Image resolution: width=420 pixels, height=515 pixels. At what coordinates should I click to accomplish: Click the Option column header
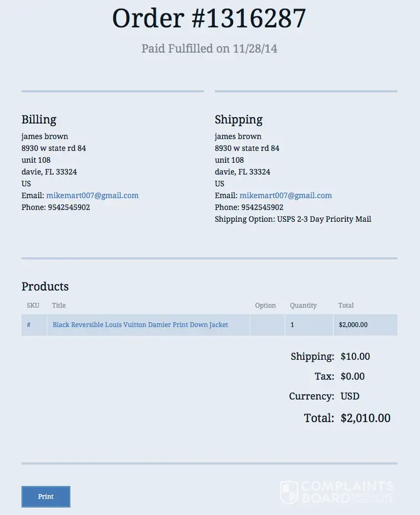265,306
